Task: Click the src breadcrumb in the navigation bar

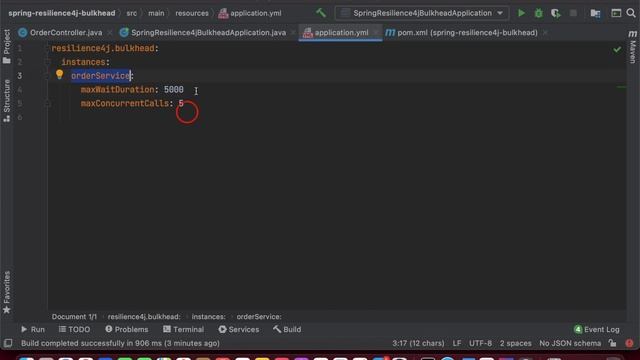Action: click(x=131, y=13)
